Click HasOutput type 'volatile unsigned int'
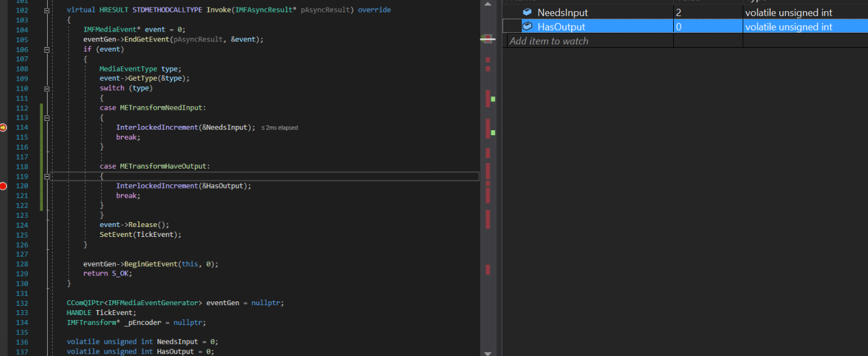This screenshot has height=356, width=868. tap(789, 27)
